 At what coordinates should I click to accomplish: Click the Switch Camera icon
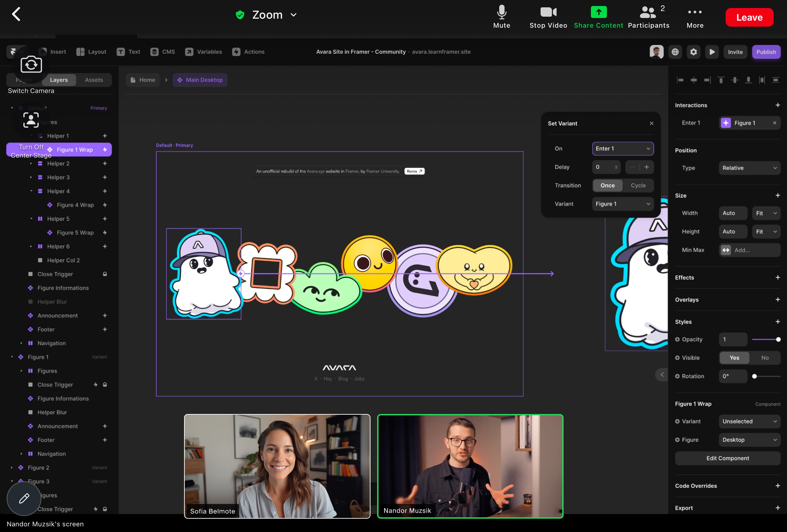[31, 65]
